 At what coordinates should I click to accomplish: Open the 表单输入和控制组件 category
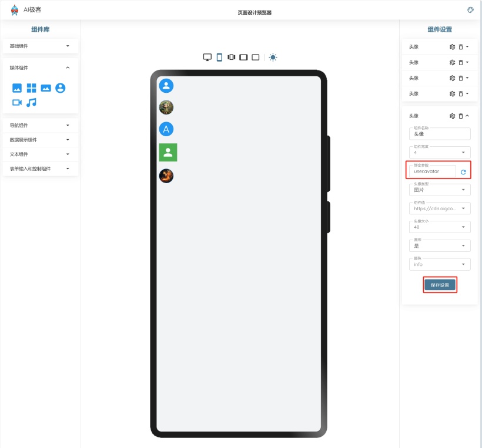click(39, 169)
